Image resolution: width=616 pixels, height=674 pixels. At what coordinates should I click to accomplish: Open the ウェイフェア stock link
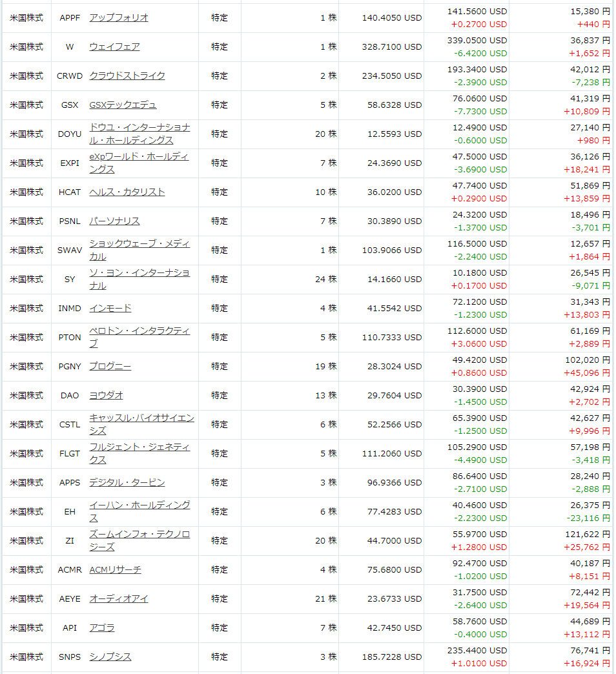114,47
